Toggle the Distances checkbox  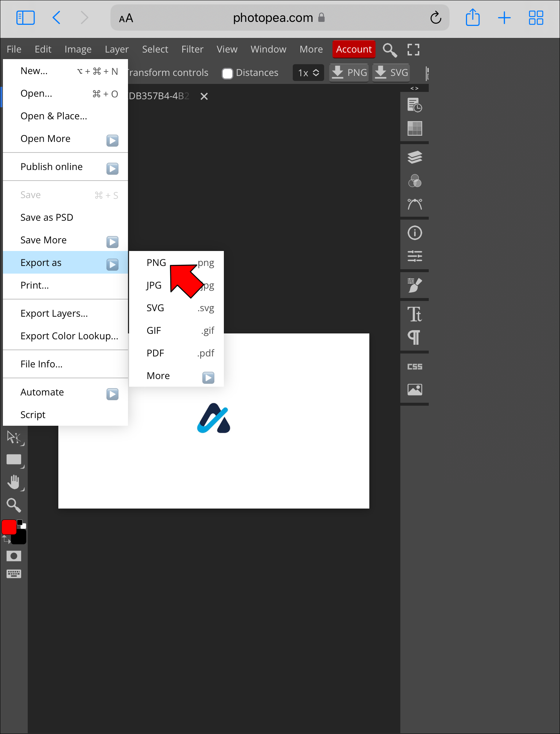pyautogui.click(x=227, y=73)
